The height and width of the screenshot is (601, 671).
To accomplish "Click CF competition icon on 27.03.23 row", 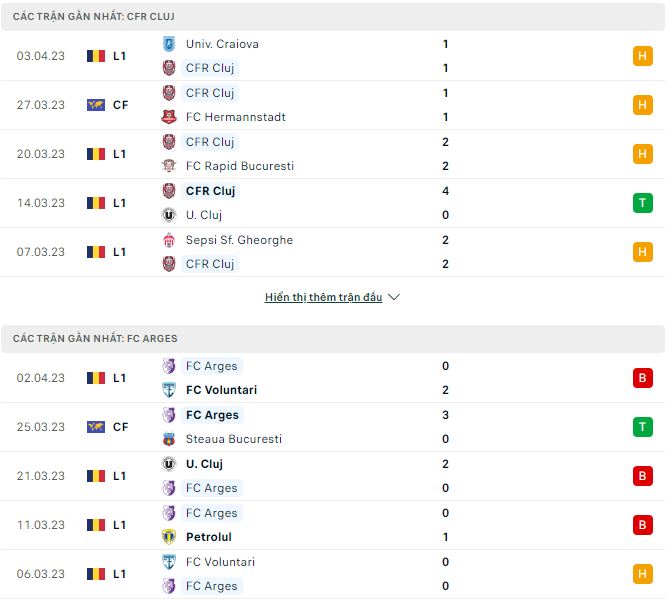I will pos(96,105).
